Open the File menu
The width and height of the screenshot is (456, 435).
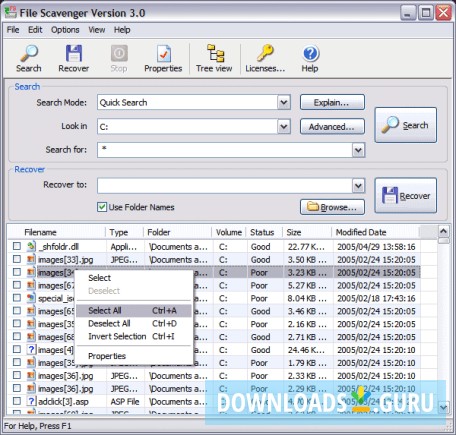(x=13, y=30)
